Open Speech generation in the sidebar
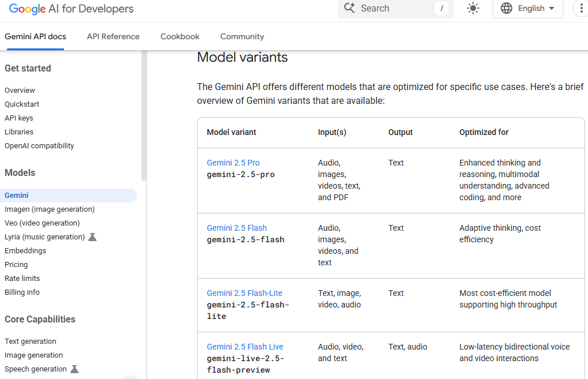The image size is (588, 379). click(36, 369)
